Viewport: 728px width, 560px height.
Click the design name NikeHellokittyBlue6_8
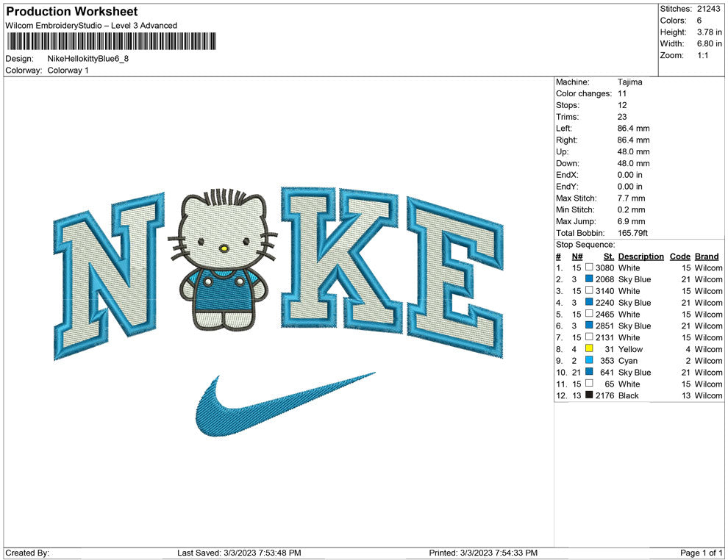(x=88, y=59)
